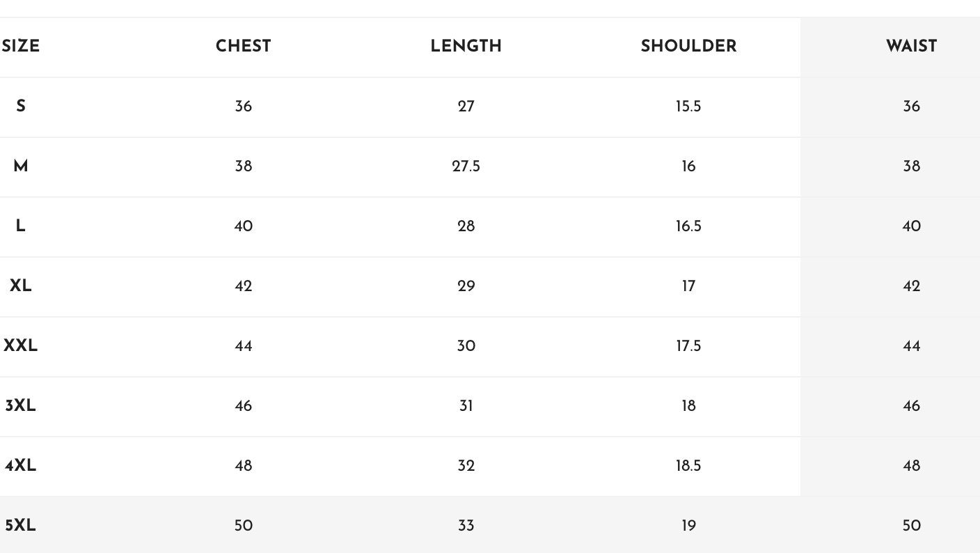Select the 5XL size row label
This screenshot has width=980, height=553.
(x=21, y=526)
